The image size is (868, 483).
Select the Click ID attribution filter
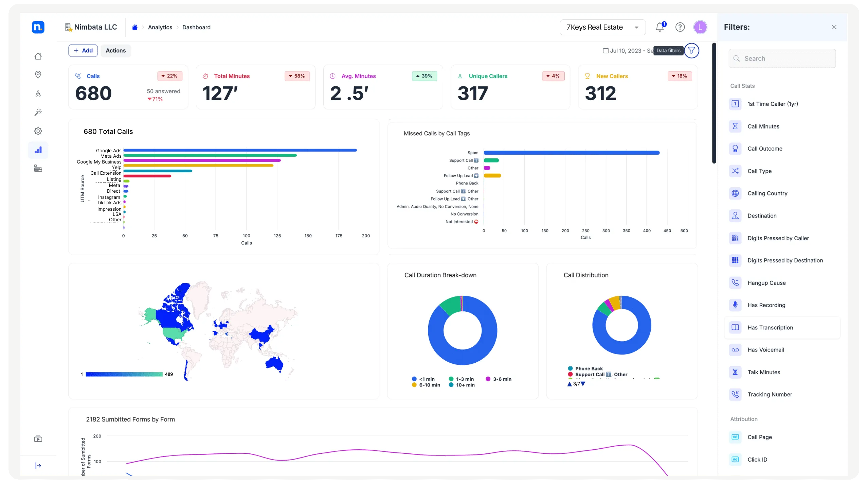click(782, 460)
